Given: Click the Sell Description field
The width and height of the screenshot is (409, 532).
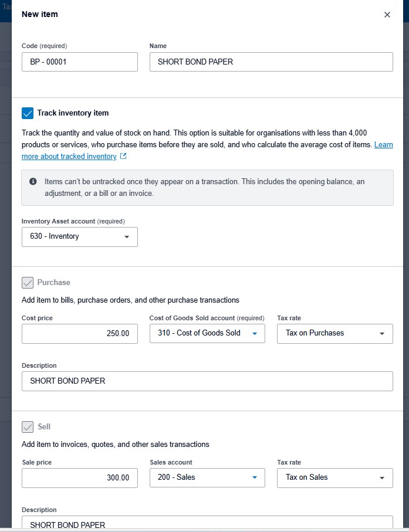Looking at the screenshot, I should click(x=207, y=523).
